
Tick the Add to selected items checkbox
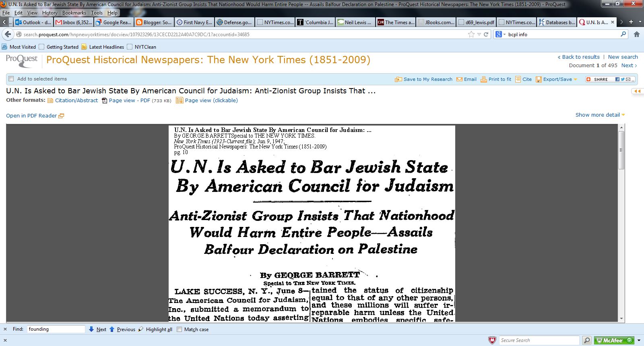point(11,79)
